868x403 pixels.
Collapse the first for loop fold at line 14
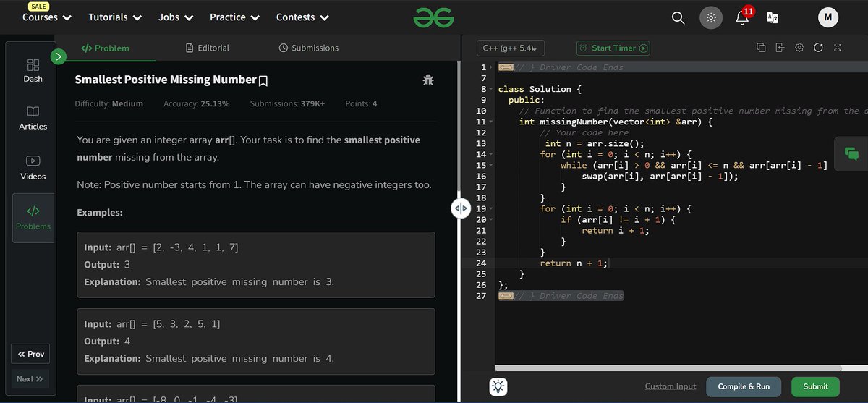(492, 154)
